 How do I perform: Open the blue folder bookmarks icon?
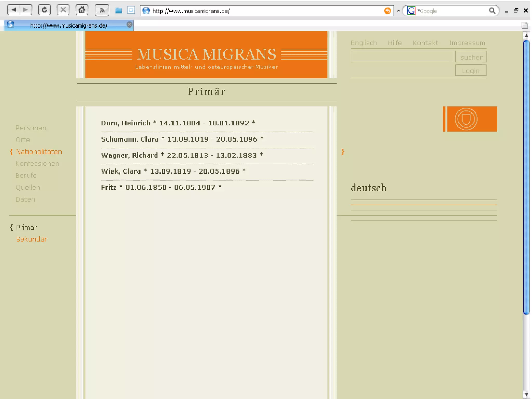119,11
